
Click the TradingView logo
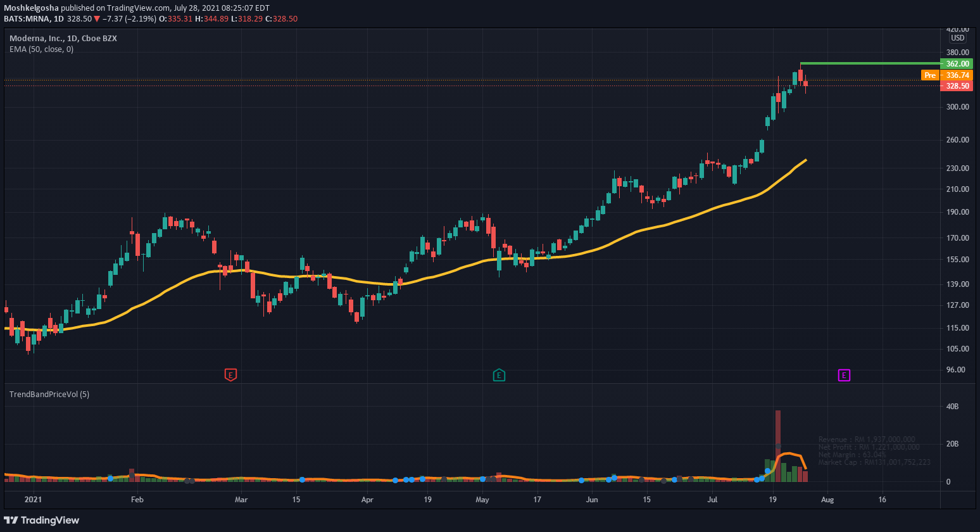tap(41, 520)
